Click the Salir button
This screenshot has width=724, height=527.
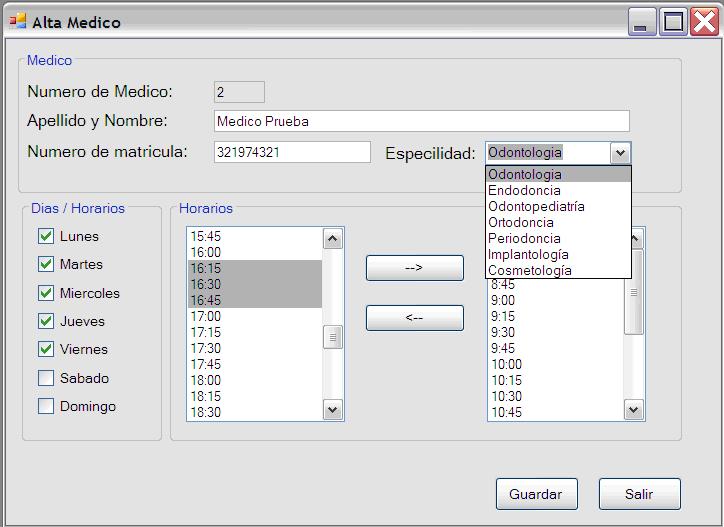639,494
